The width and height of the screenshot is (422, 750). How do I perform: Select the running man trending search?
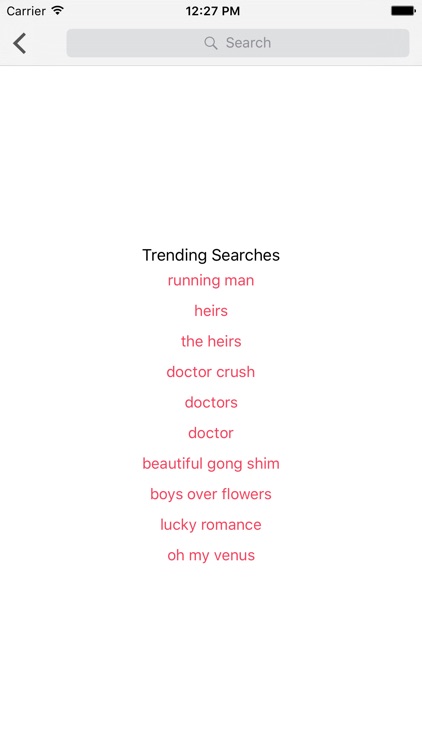pyautogui.click(x=211, y=280)
